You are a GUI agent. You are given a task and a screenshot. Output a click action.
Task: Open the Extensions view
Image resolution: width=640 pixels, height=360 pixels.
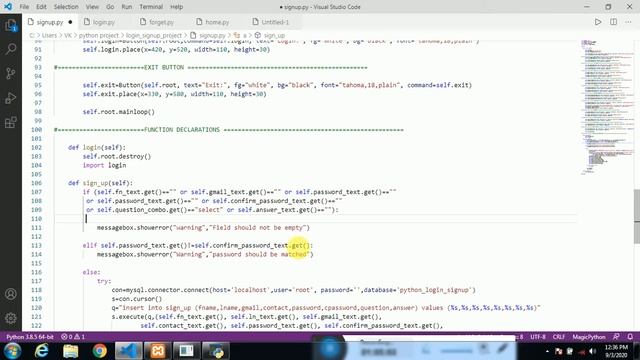pos(11,122)
